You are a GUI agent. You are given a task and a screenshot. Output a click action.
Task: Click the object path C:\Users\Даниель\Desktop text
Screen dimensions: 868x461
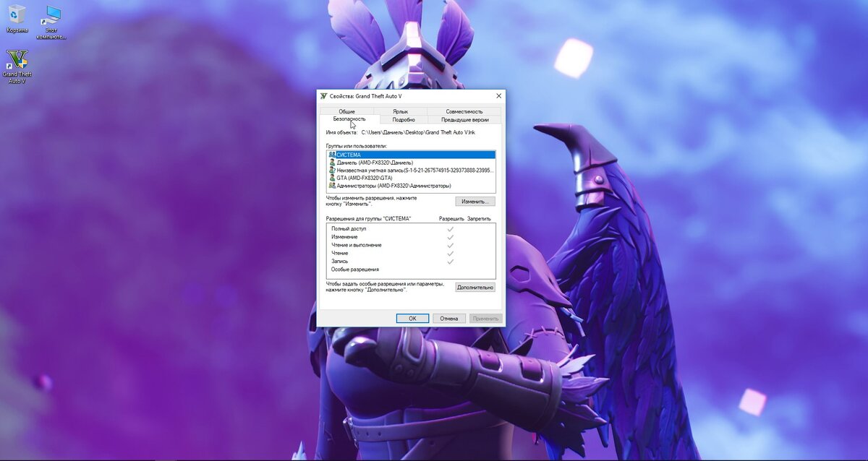pos(418,133)
